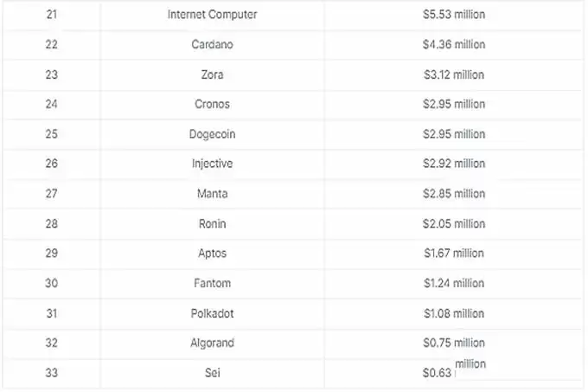Select the Cronos entry

[212, 104]
